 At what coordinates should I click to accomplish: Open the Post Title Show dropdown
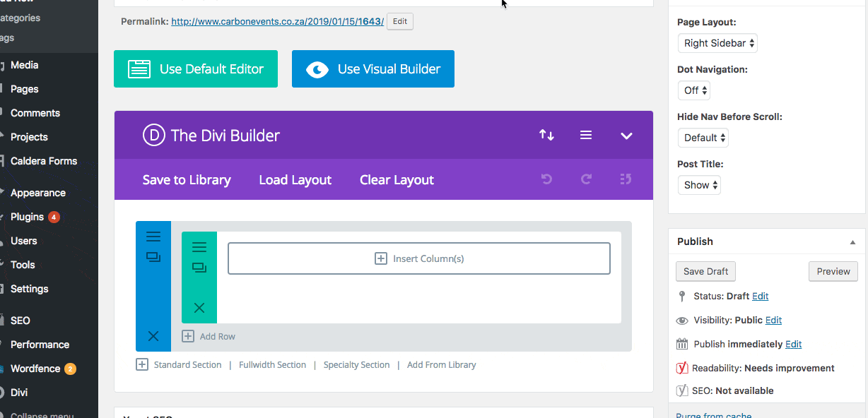tap(699, 185)
